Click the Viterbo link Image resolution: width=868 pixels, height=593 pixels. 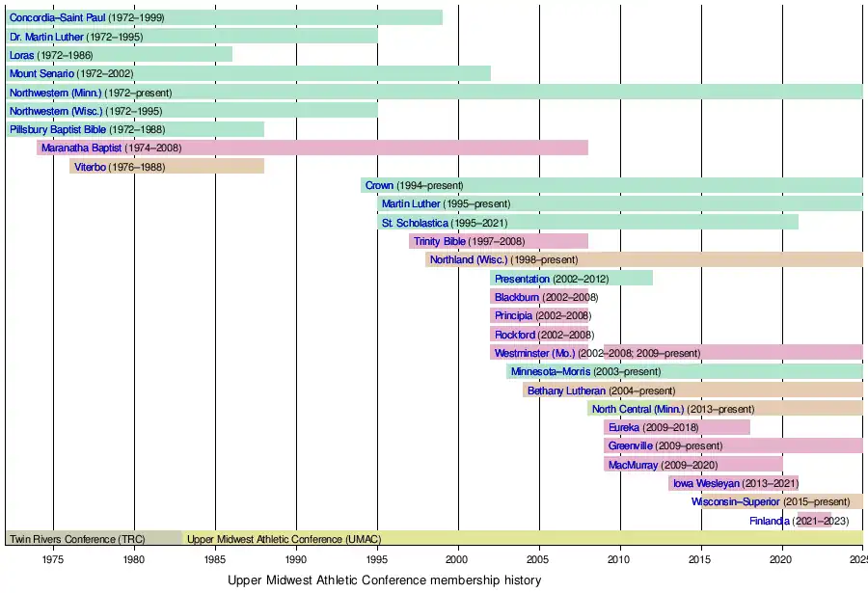[x=91, y=167]
